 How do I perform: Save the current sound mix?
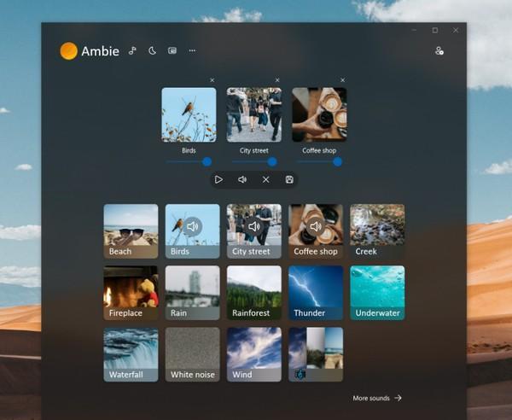click(289, 179)
